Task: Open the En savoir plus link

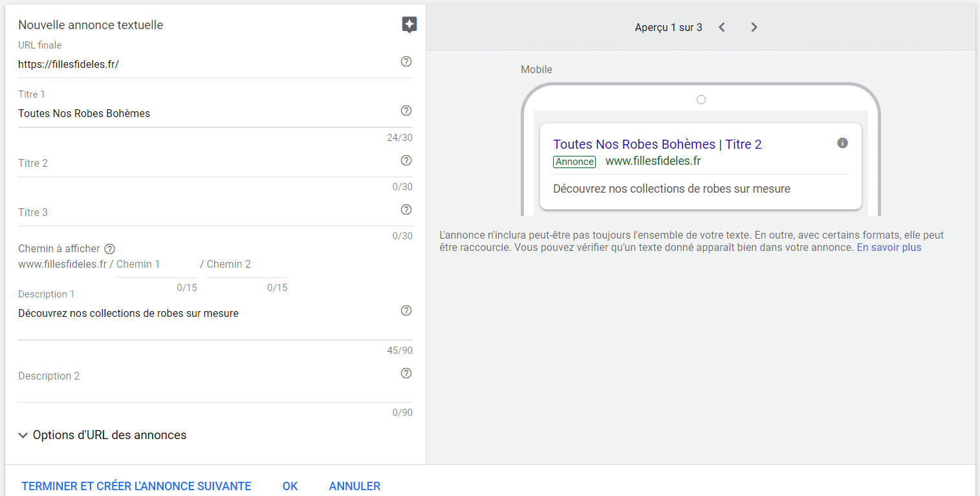Action: click(889, 248)
